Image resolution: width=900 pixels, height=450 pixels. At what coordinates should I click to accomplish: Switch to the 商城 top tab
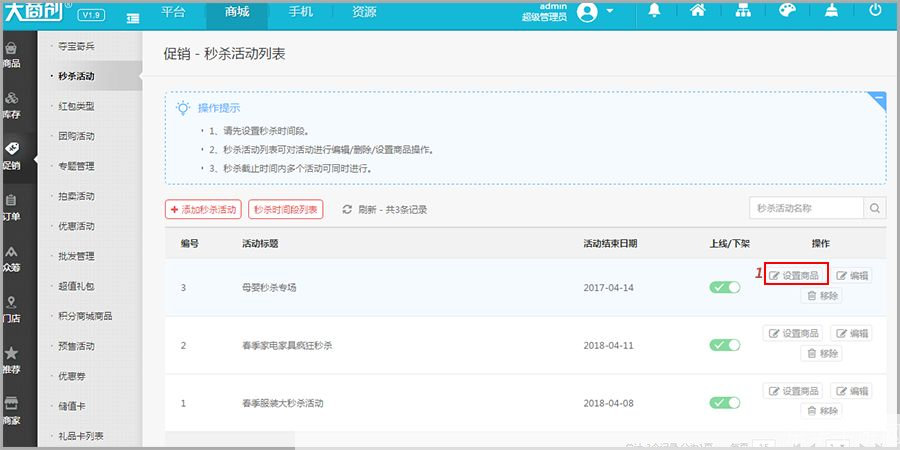tap(237, 12)
